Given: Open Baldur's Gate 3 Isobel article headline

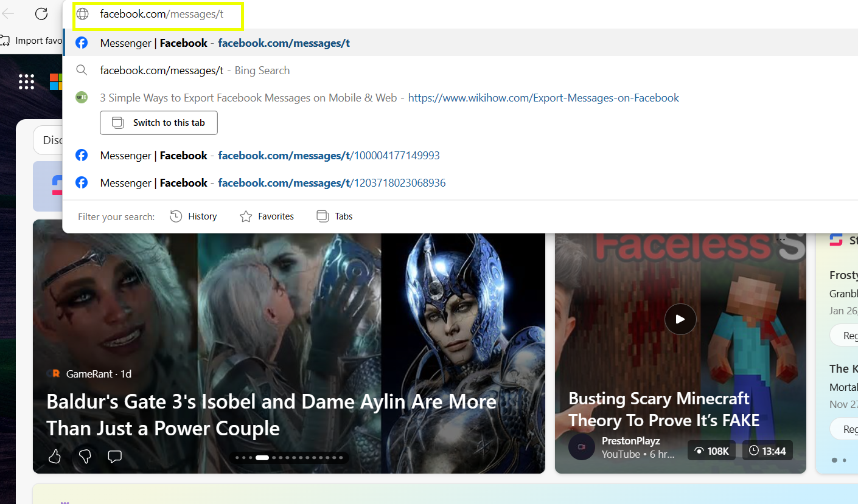Looking at the screenshot, I should pos(271,415).
